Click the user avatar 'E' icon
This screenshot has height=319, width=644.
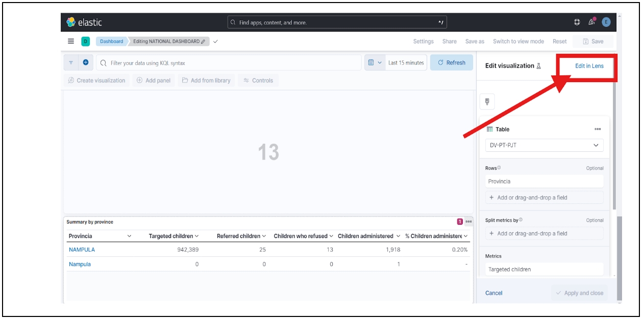(x=606, y=22)
